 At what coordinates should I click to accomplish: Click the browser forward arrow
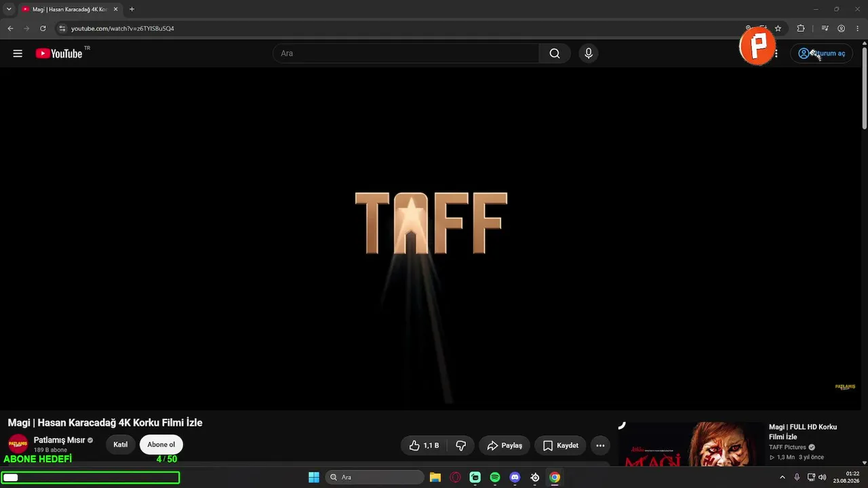click(x=26, y=28)
